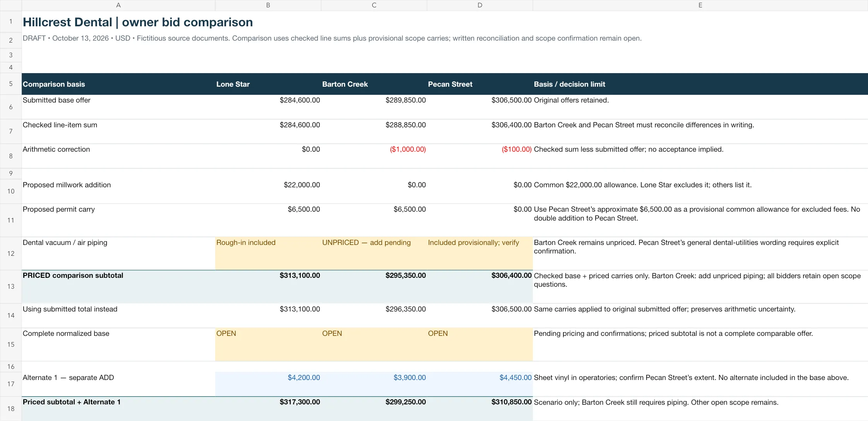The width and height of the screenshot is (868, 421).
Task: Click the $22,000.00 millwork cell
Action: [x=268, y=191]
